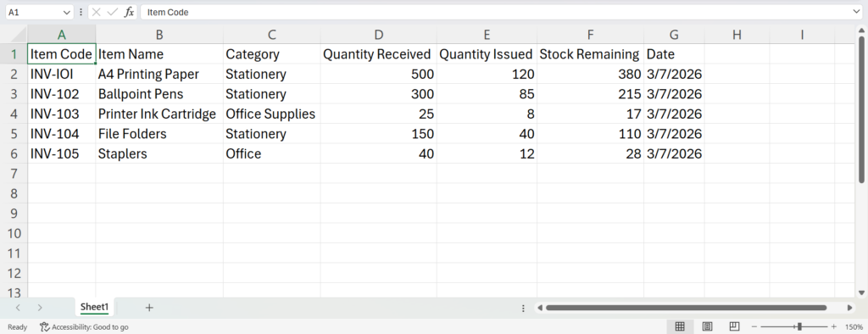The width and height of the screenshot is (868, 334).
Task: Select column F header
Action: pos(590,35)
